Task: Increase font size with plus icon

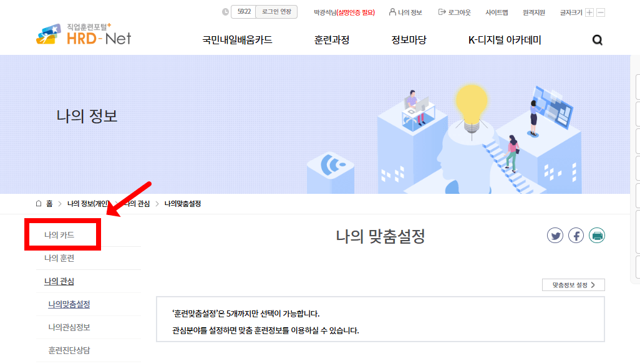Action: 589,12
